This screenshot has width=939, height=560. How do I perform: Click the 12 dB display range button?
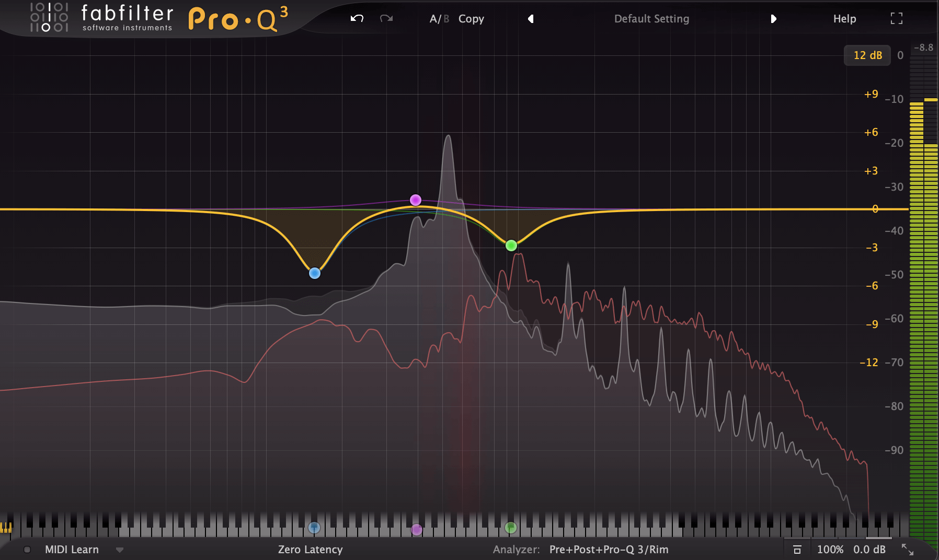(x=867, y=55)
